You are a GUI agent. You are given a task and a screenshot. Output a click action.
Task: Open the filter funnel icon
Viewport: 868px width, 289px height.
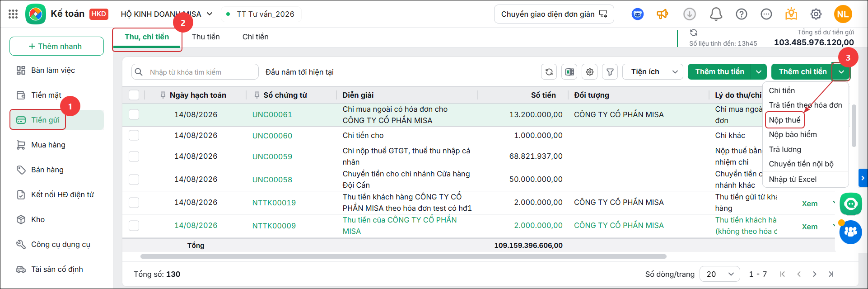point(610,72)
